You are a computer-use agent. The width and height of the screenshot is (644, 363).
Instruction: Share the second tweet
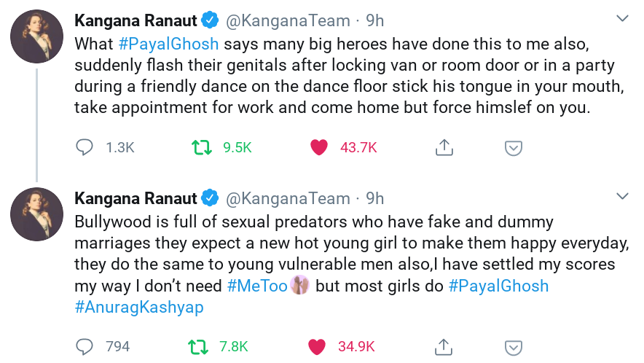(x=444, y=346)
